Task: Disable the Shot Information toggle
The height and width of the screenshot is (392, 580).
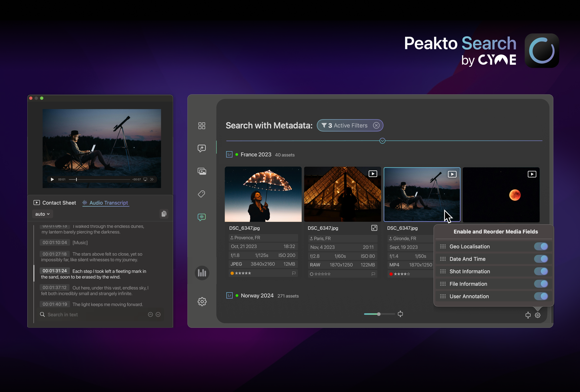Action: (541, 271)
